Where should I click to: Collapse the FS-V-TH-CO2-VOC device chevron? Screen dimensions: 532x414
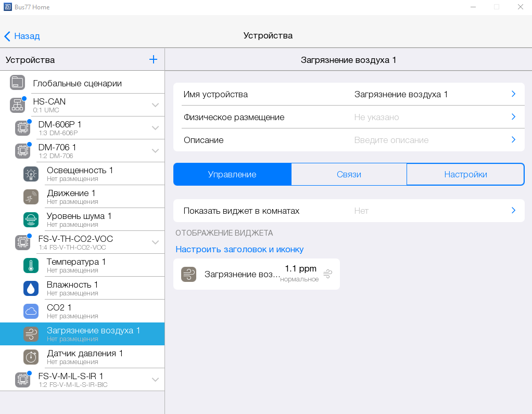pos(155,242)
